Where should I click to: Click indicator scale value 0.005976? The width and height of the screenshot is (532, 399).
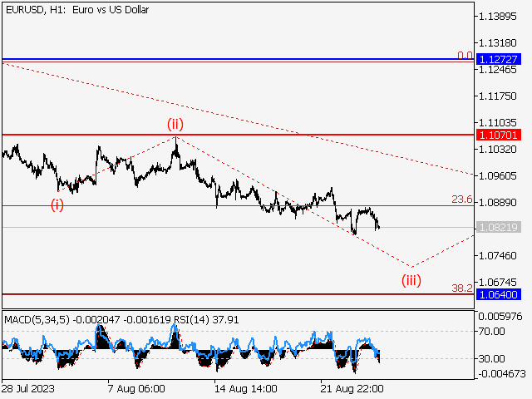pos(500,317)
